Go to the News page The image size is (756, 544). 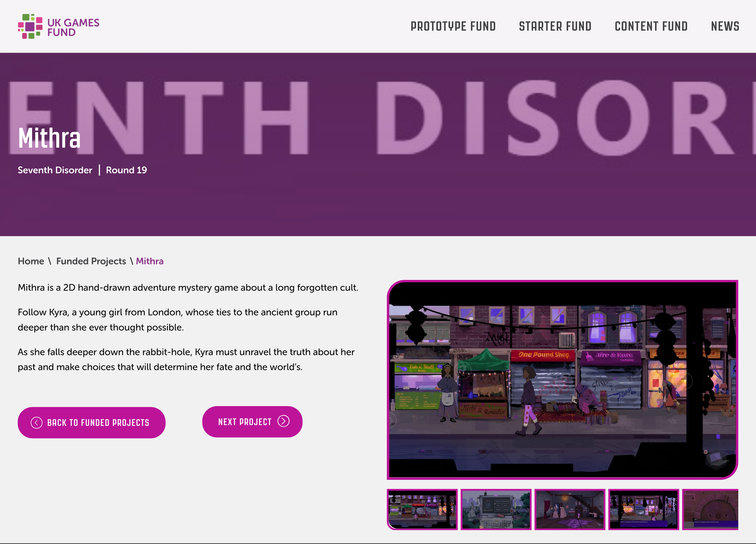725,26
